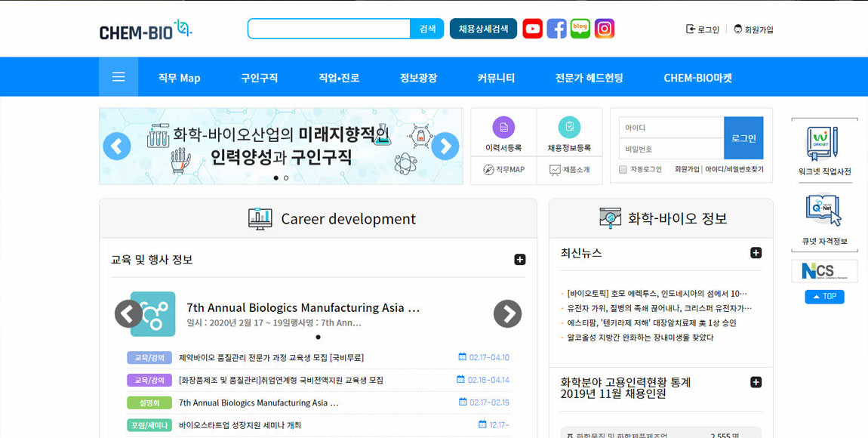
Task: Open the Facebook page icon
Action: point(556,29)
